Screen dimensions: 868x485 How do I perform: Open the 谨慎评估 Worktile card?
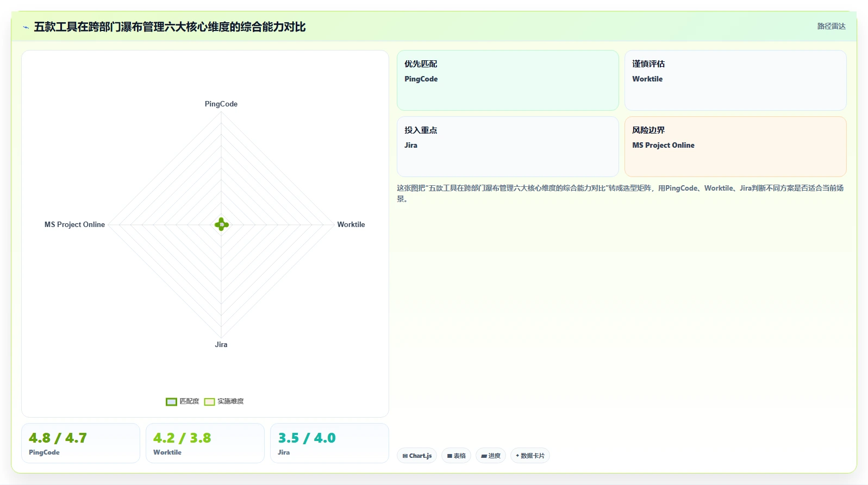[735, 80]
